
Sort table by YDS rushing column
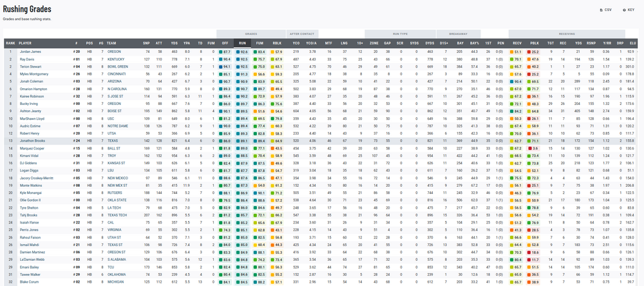[x=175, y=43]
